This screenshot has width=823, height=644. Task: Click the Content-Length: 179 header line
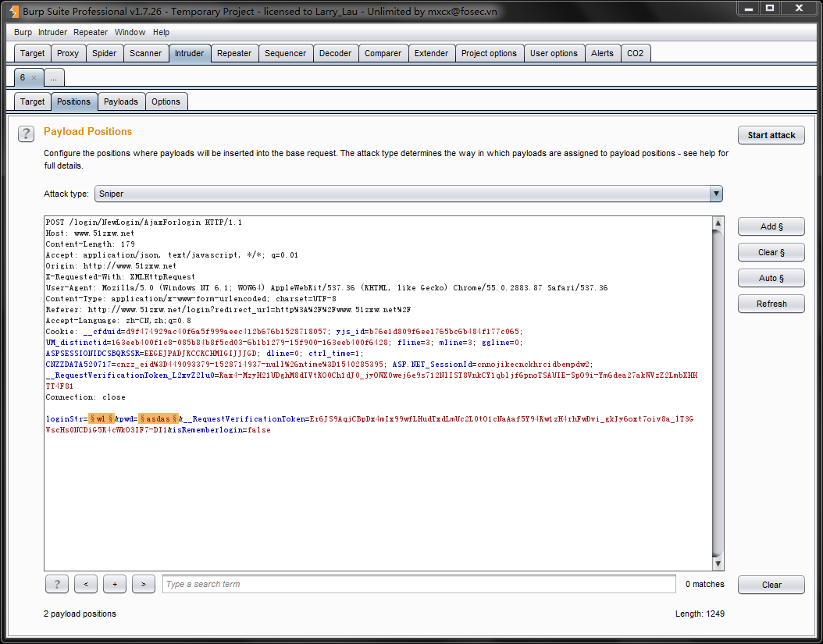[91, 244]
